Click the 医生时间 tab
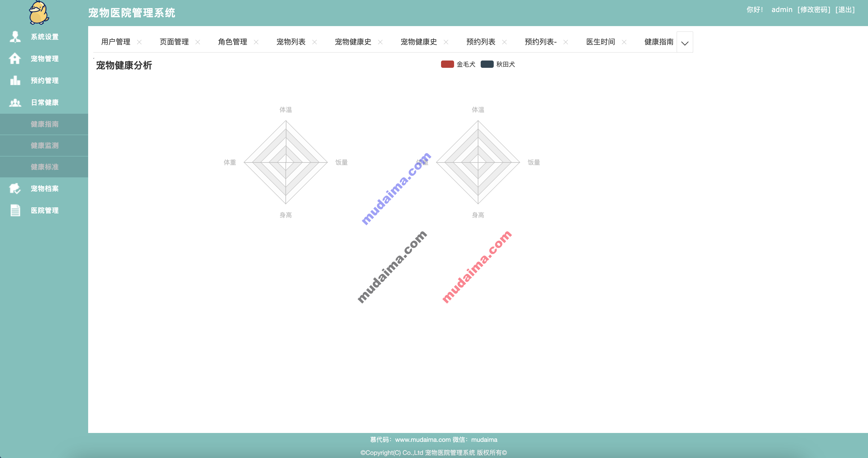 (x=599, y=43)
